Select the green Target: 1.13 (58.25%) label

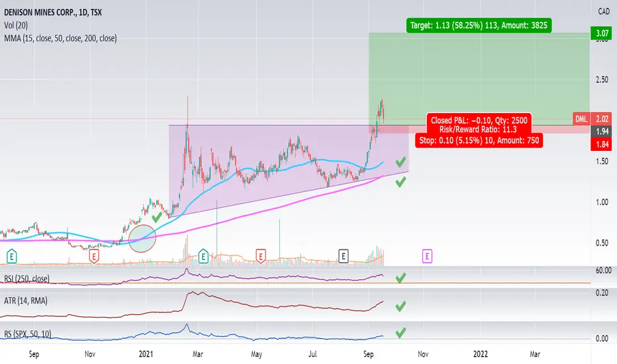[x=479, y=26]
